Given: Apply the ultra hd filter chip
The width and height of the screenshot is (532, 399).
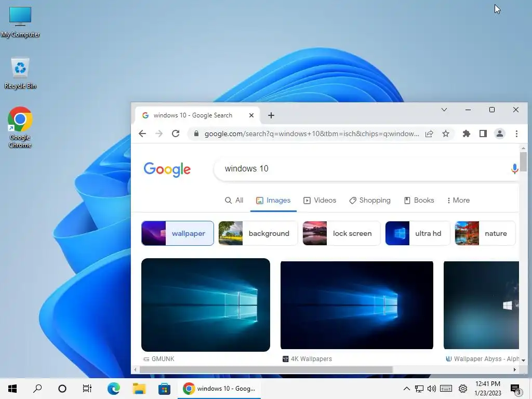Looking at the screenshot, I should coord(418,233).
